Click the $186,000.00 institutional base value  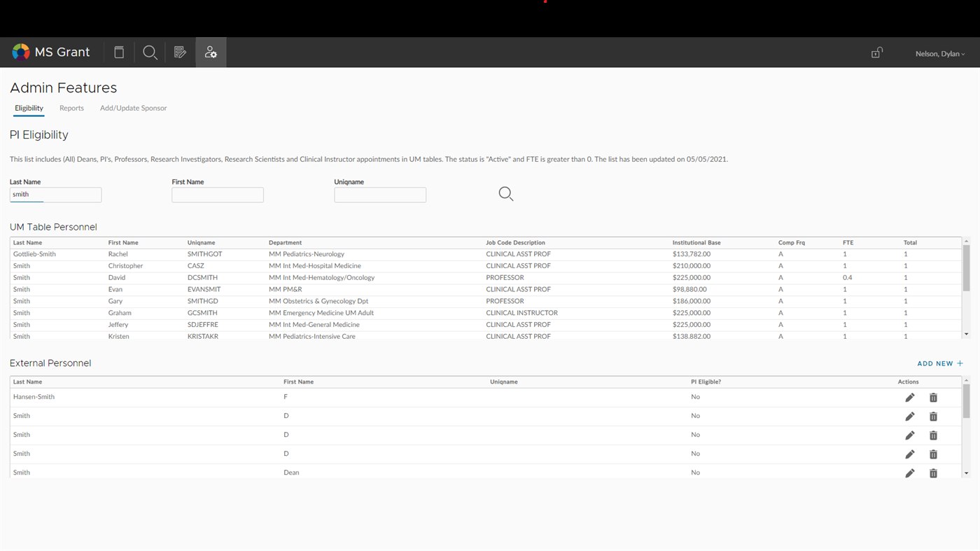[x=692, y=301]
